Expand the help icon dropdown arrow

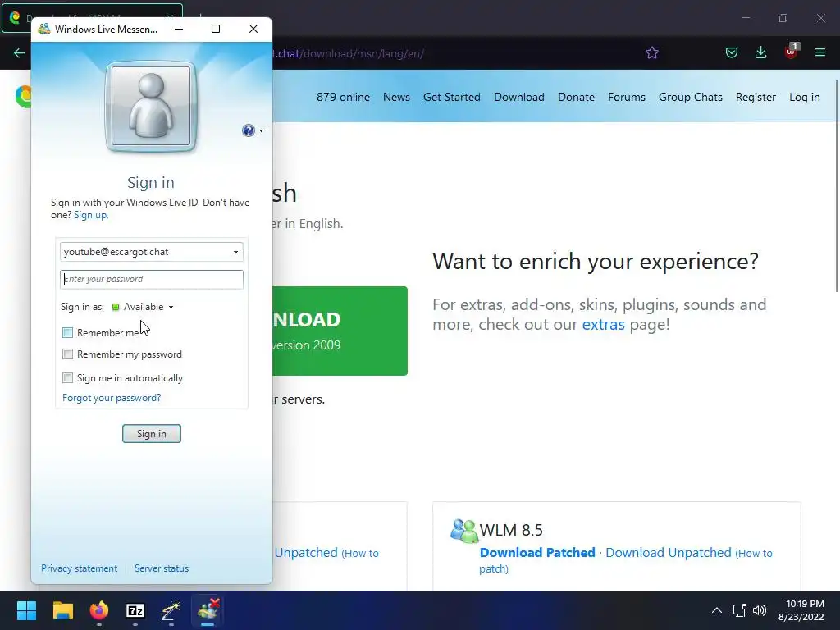click(x=261, y=130)
